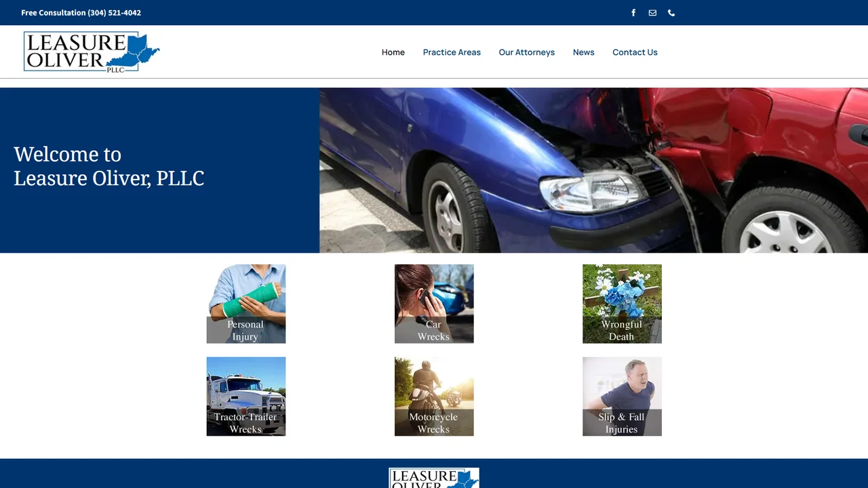
Task: Click the Welcome to Leasure Oliver heading
Action: click(x=108, y=166)
